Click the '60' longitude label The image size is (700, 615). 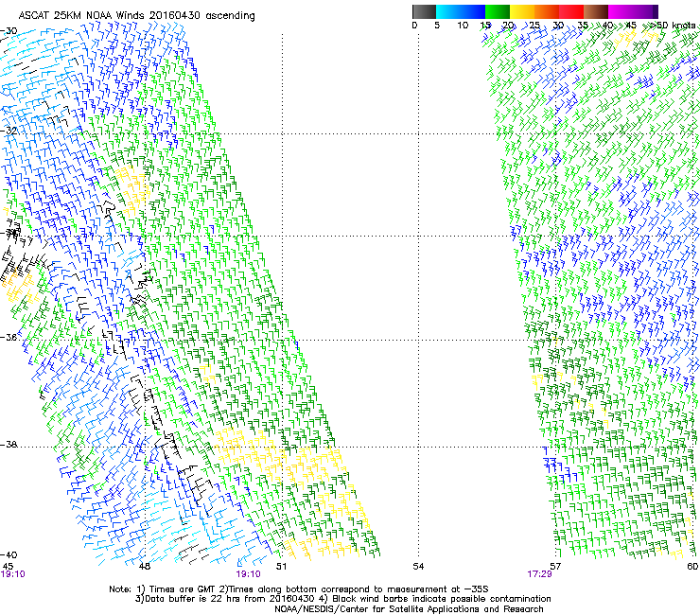tap(692, 567)
